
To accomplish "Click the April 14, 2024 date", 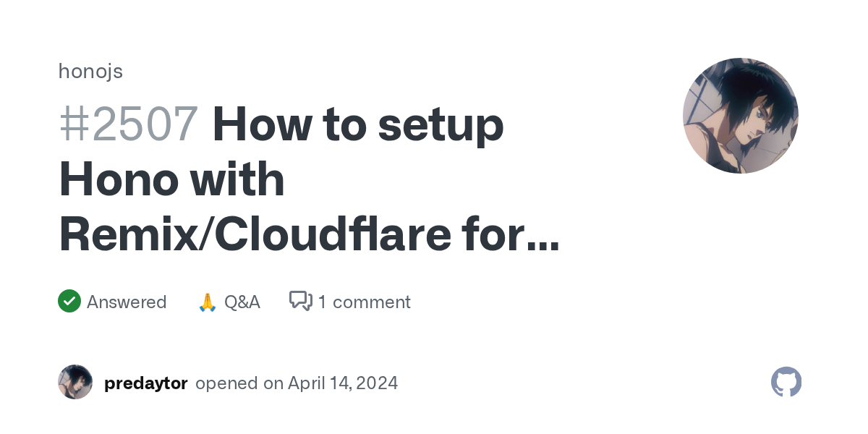I will (343, 383).
